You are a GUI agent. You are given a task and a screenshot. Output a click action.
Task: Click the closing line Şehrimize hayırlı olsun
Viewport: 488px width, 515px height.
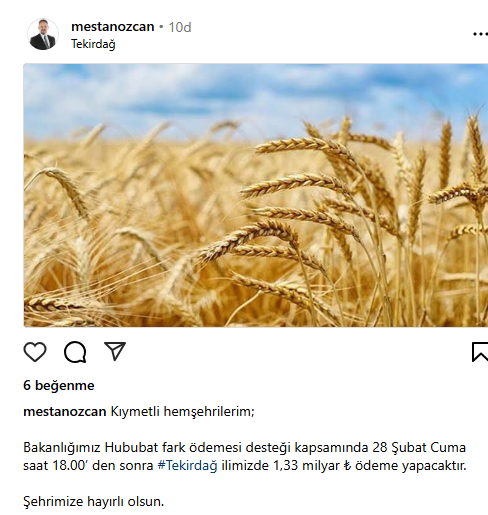94,501
